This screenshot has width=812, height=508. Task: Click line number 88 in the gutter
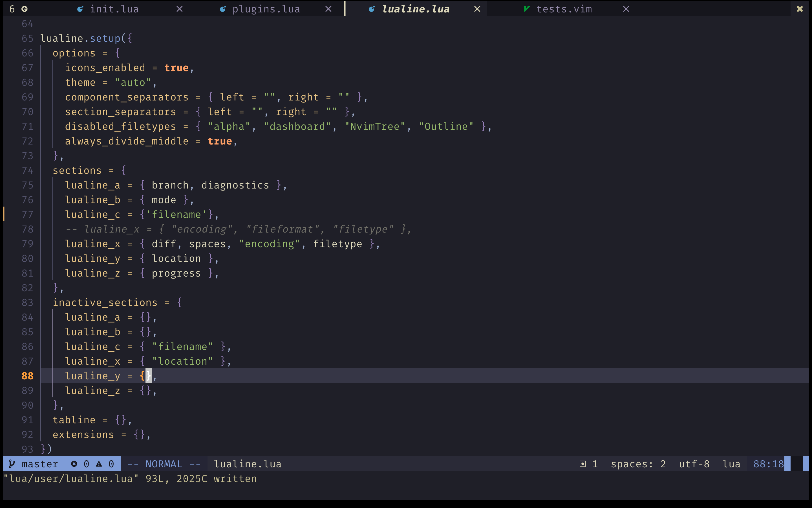click(x=28, y=376)
